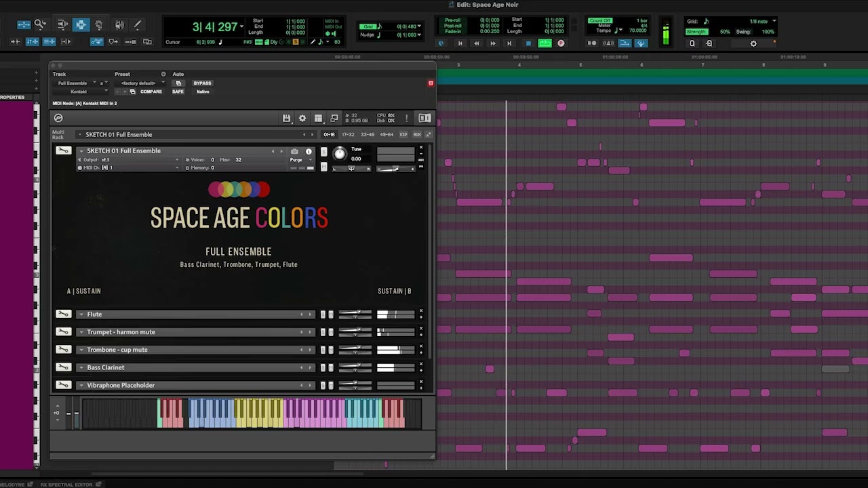This screenshot has width=868, height=488.
Task: Click the metronome click icon
Action: tap(608, 43)
